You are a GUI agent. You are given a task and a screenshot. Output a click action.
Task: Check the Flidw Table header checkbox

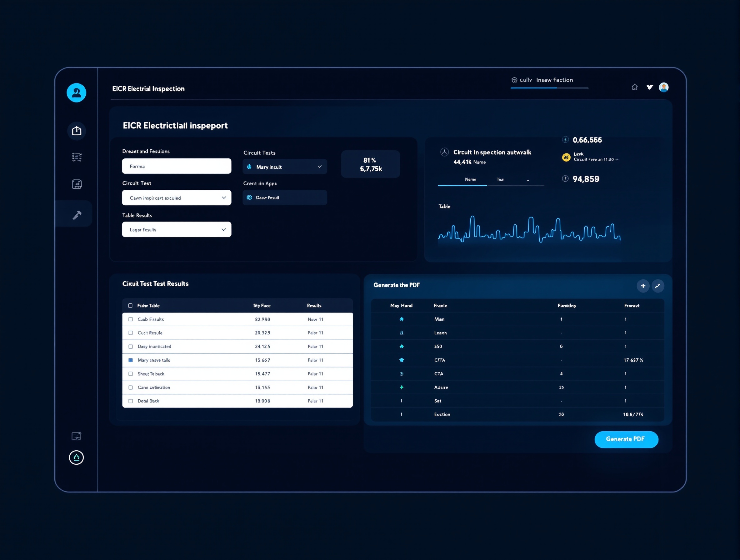click(131, 305)
